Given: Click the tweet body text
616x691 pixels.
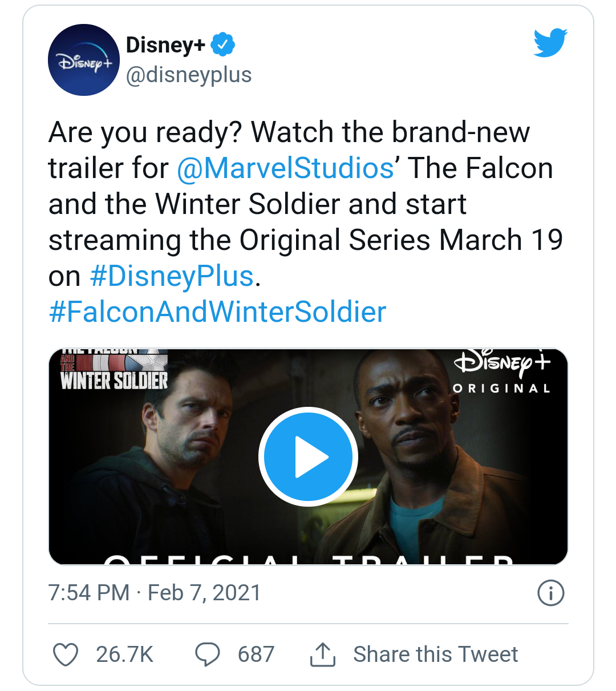Looking at the screenshot, I should 306,222.
